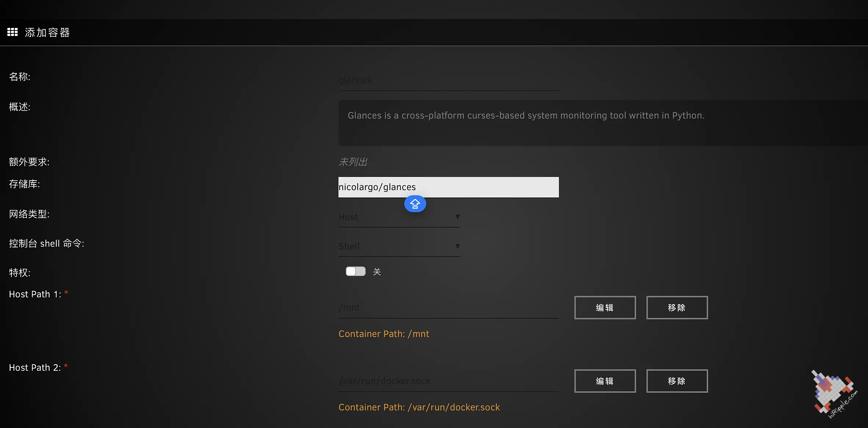Click the 存储库 field nicolargo/glances
Screen dimensions: 868x428
[448, 187]
